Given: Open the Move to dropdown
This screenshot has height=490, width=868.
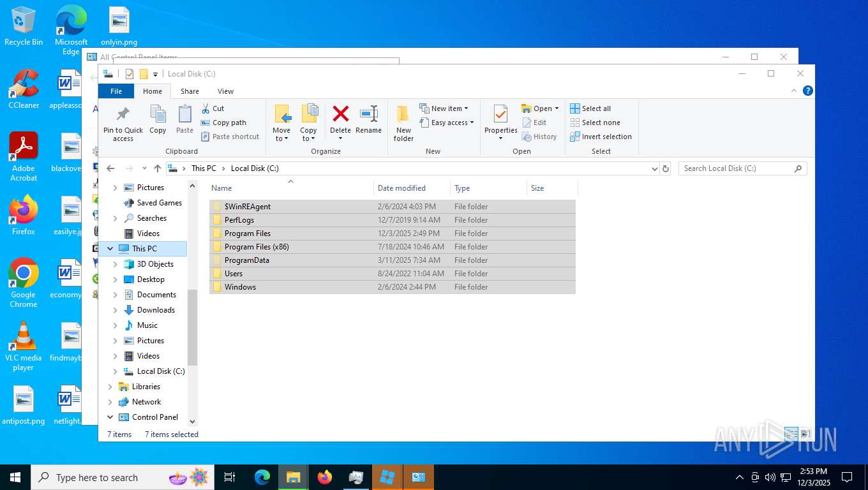Looking at the screenshot, I should pyautogui.click(x=281, y=124).
